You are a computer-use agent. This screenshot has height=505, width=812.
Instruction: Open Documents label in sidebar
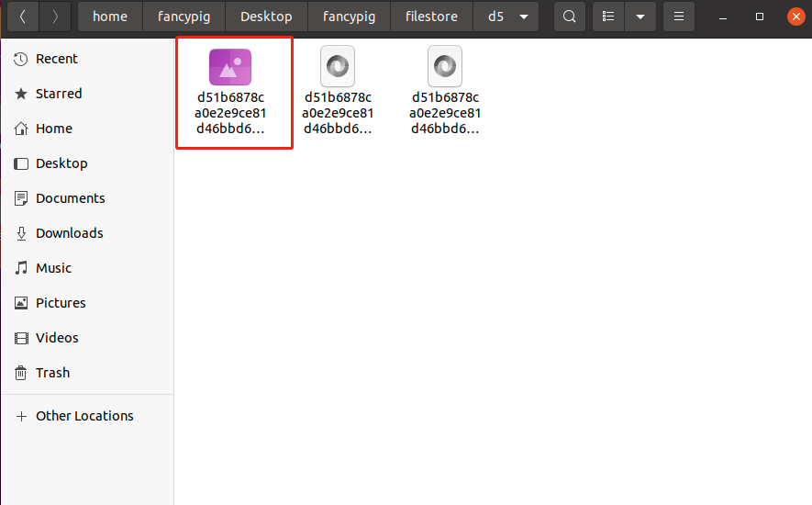[x=71, y=198]
